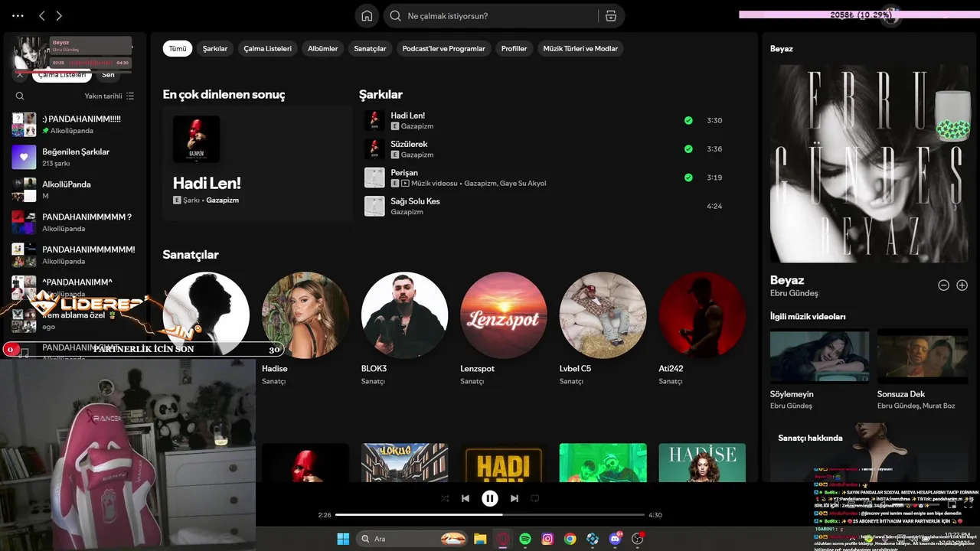The width and height of the screenshot is (980, 551).
Task: Open Ebru Gündeş under Beyaz title
Action: click(x=794, y=293)
